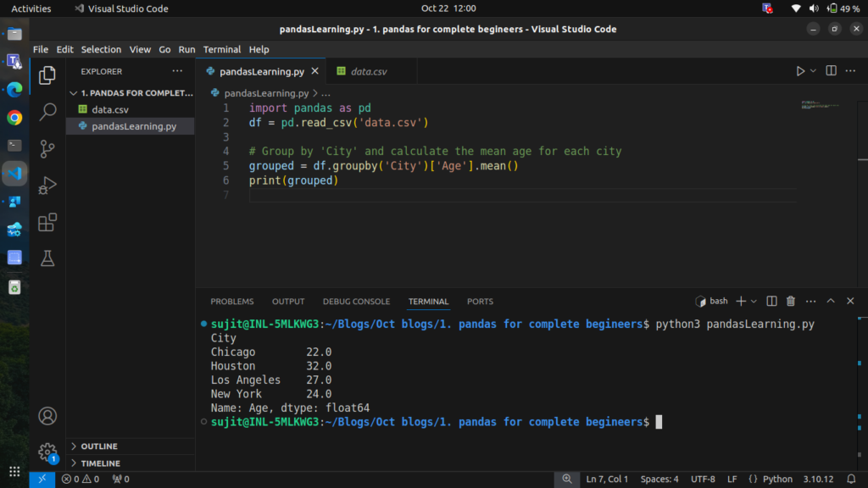Image resolution: width=868 pixels, height=488 pixels.
Task: Open the Manage gear icon
Action: tap(47, 452)
